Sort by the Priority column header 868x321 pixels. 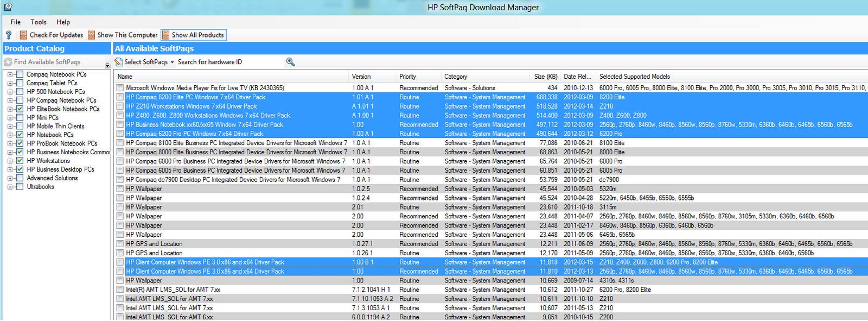click(418, 77)
